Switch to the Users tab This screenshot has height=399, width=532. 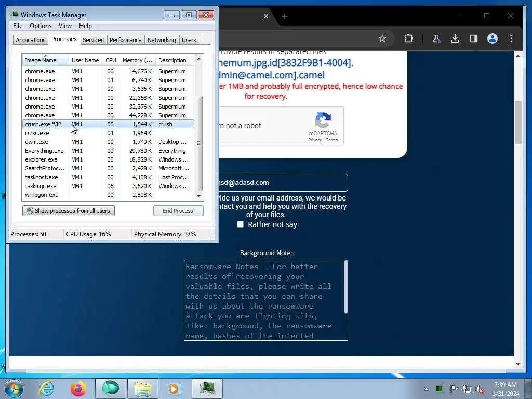189,40
